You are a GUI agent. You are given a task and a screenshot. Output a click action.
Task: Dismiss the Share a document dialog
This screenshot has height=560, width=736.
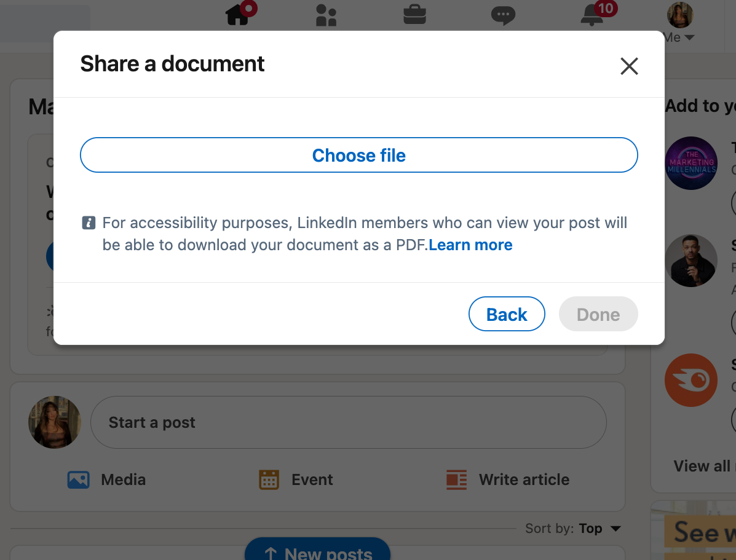point(629,66)
